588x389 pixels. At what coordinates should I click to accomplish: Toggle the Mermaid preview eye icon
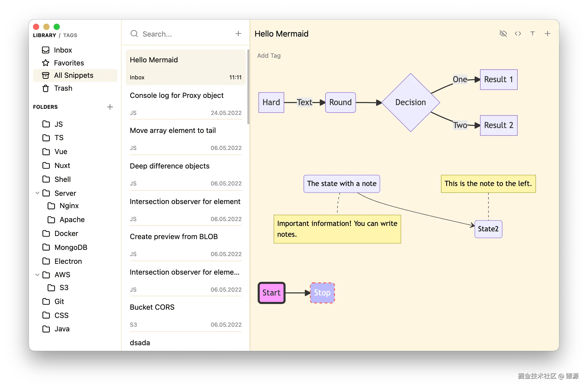pos(503,33)
